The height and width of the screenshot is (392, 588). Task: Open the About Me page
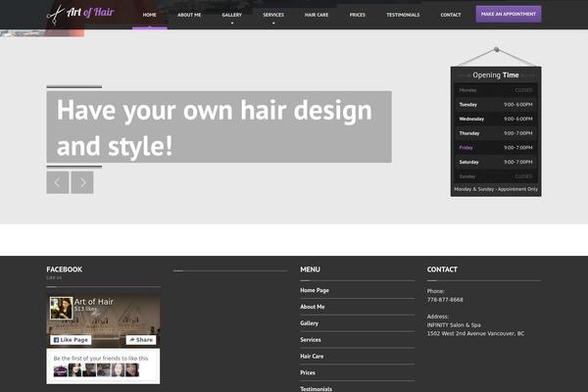[x=189, y=15]
